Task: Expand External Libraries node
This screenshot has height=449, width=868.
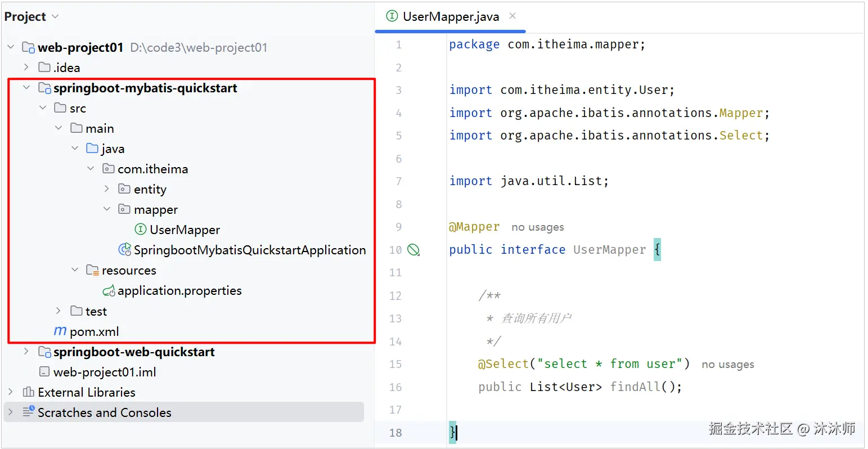Action: [x=11, y=392]
